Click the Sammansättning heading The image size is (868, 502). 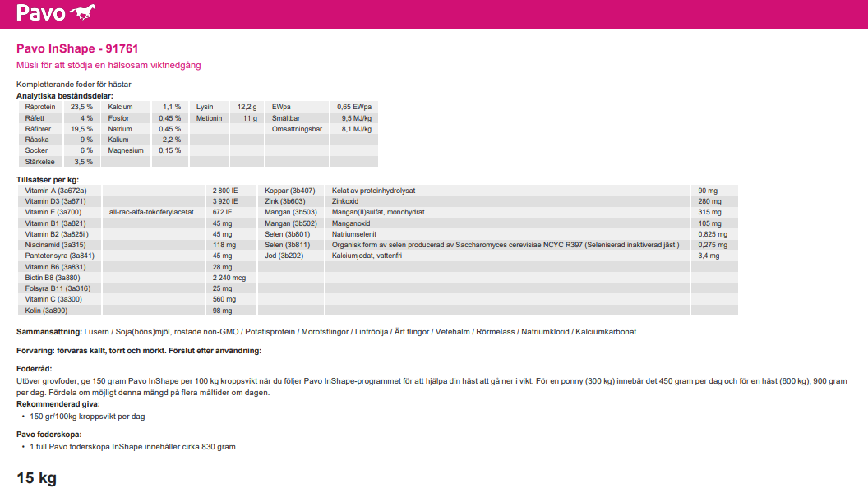point(48,332)
